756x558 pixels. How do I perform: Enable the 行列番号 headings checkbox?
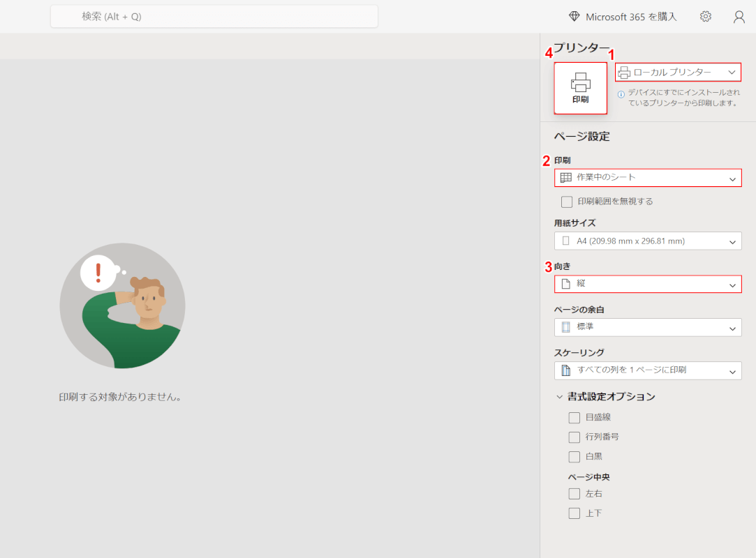pos(575,437)
